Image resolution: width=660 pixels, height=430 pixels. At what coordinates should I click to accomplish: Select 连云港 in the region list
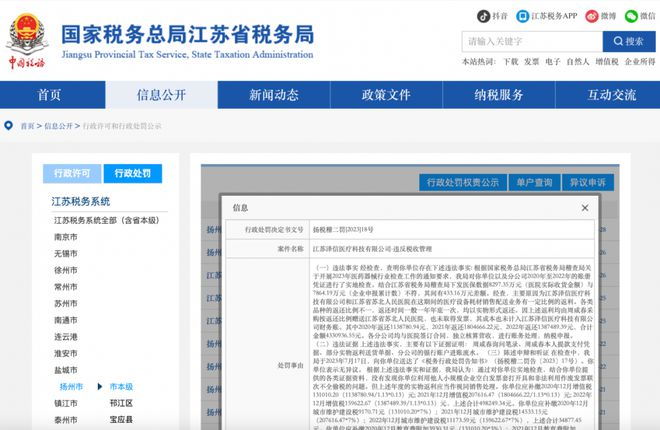(66, 337)
